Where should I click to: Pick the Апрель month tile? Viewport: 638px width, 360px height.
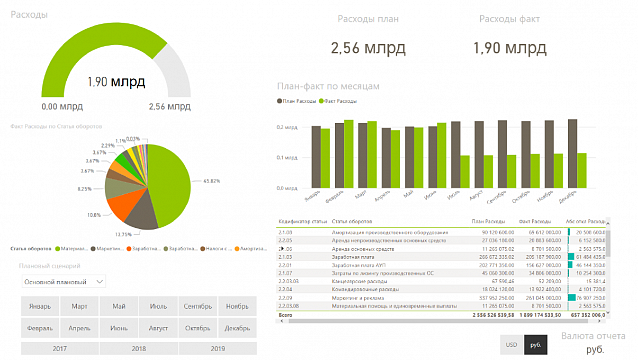[79, 328]
